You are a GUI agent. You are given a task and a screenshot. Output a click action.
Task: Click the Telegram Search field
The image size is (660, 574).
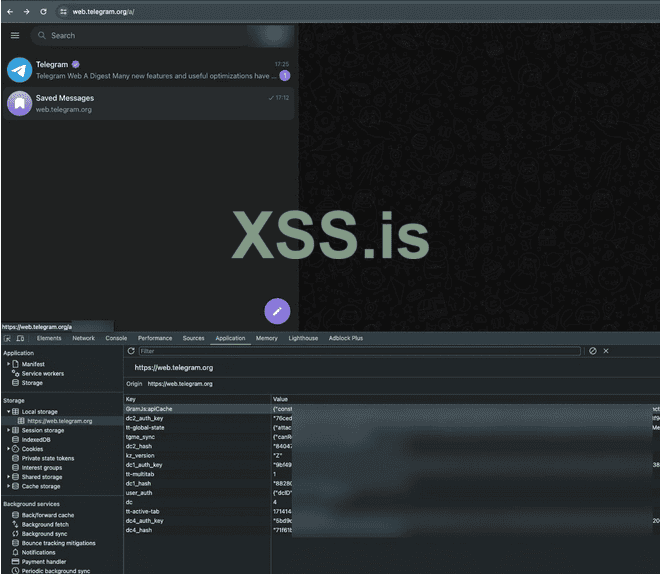tap(161, 35)
